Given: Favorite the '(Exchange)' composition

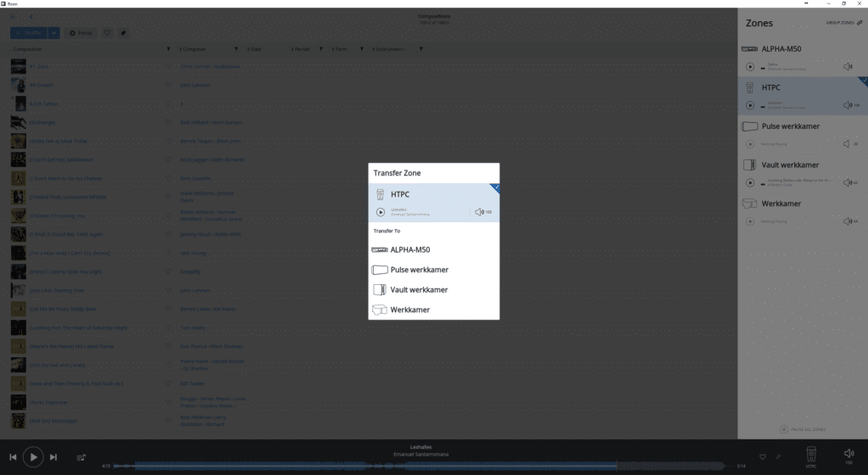Looking at the screenshot, I should 169,122.
